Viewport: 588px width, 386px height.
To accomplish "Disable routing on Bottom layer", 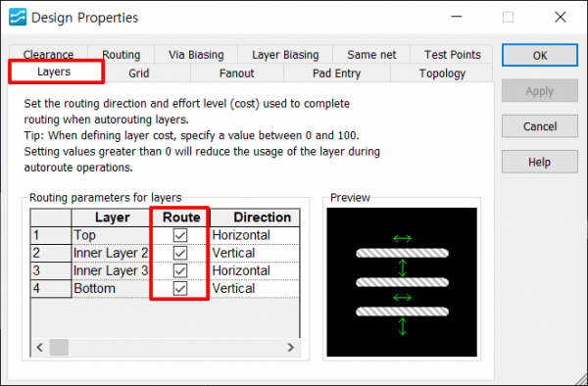I will coord(180,289).
